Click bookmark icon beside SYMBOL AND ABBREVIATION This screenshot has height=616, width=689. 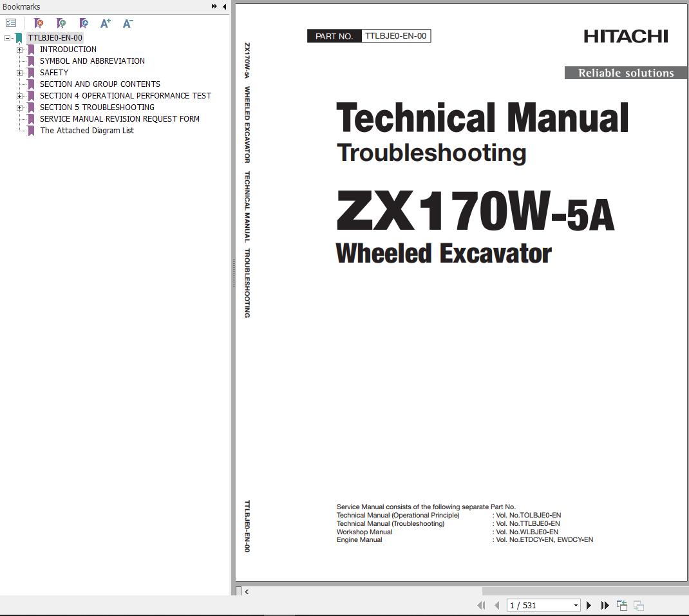coord(31,61)
